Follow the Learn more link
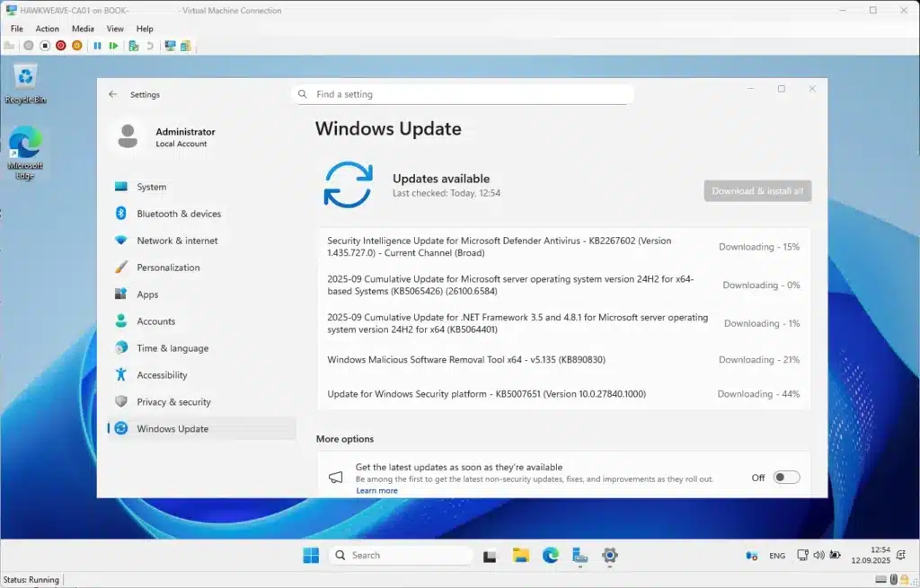This screenshot has width=920, height=588. click(x=376, y=491)
